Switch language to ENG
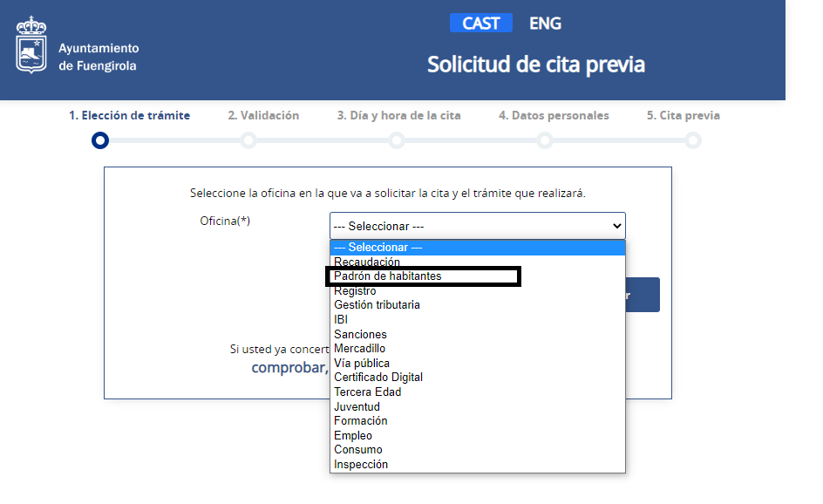The image size is (823, 504). 545,24
